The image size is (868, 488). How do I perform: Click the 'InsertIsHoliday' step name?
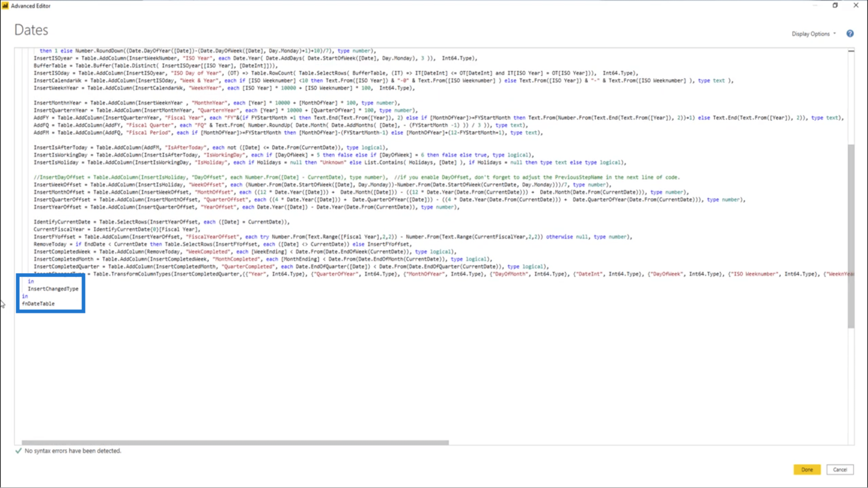(x=56, y=162)
